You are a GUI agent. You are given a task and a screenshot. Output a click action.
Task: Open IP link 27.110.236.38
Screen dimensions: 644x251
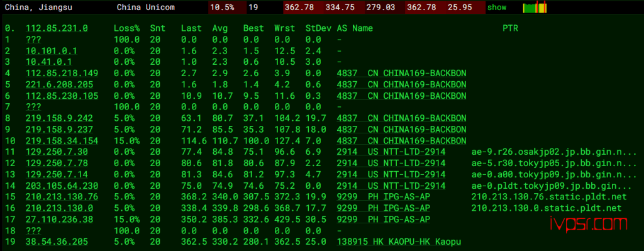tap(59, 220)
